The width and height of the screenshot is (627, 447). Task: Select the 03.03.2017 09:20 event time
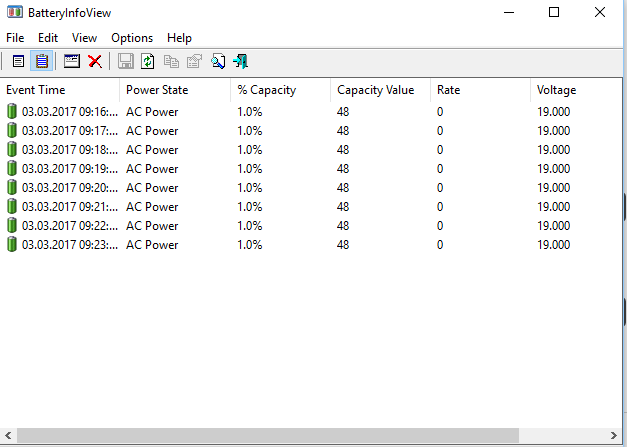[x=70, y=188]
